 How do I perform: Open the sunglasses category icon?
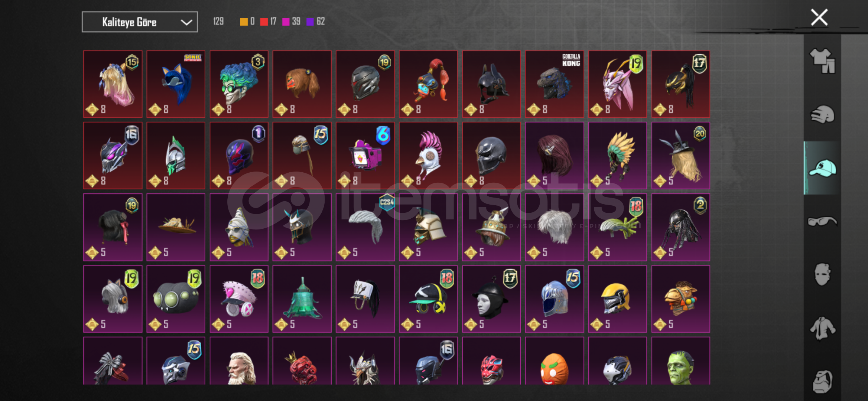coord(822,222)
